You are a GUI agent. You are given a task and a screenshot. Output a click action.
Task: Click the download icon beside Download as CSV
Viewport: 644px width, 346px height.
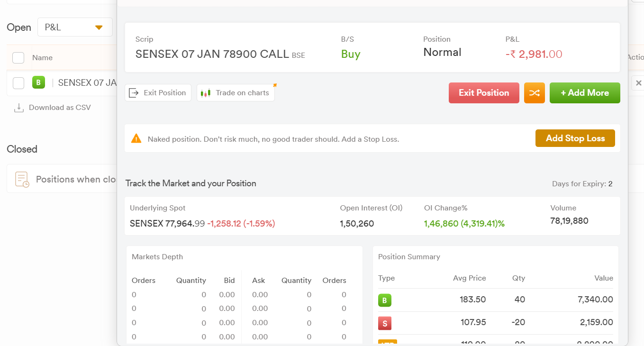coord(18,108)
